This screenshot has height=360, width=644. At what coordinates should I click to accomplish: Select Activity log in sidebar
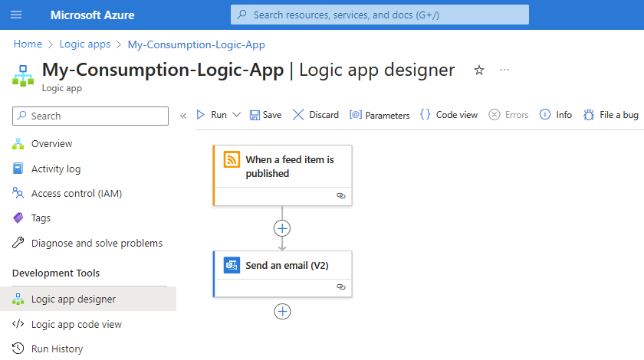coord(55,169)
